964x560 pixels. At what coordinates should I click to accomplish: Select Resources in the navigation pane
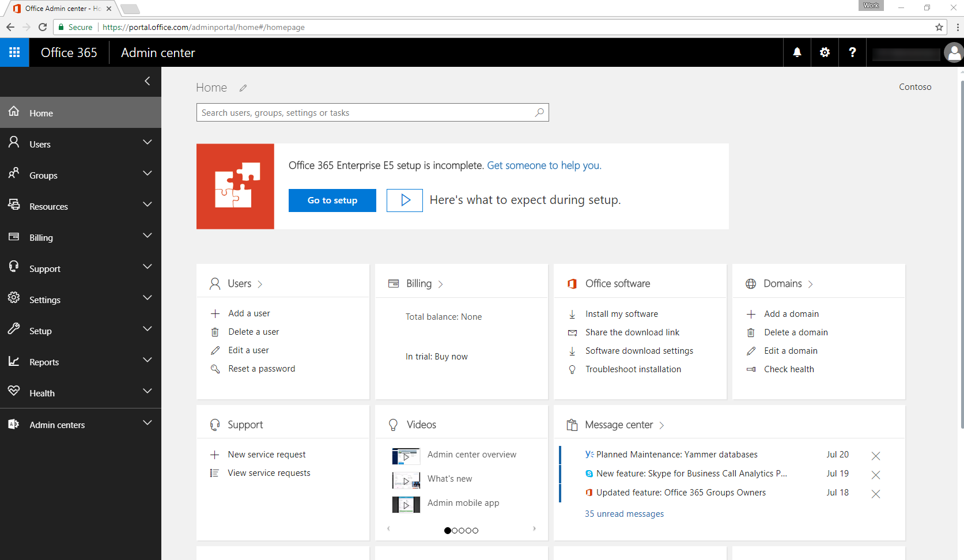click(81, 206)
